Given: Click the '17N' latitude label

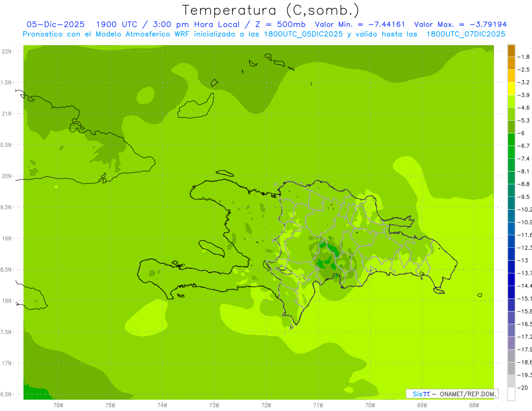Looking at the screenshot, I should 7,363.
